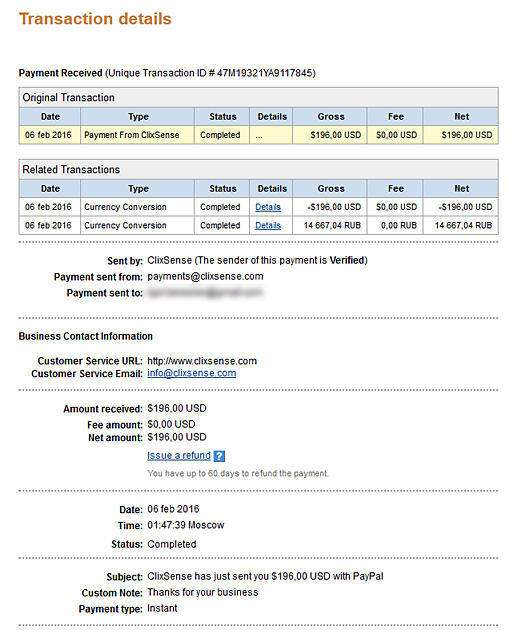Click the Status column header in Related Transactions
The height and width of the screenshot is (632, 520).
point(222,189)
